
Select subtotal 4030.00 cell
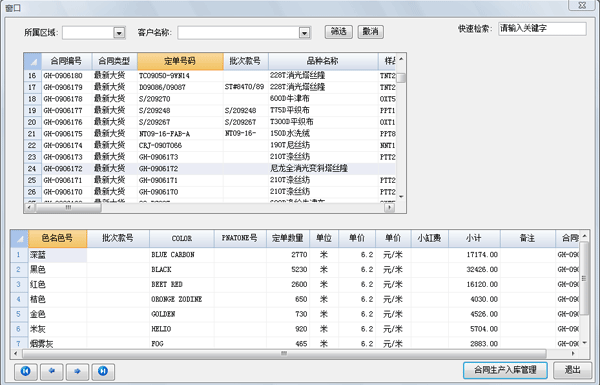[474, 299]
